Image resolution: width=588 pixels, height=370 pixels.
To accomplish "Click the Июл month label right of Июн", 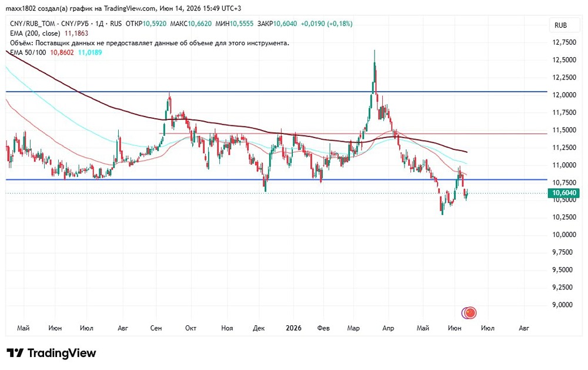I will (x=487, y=328).
